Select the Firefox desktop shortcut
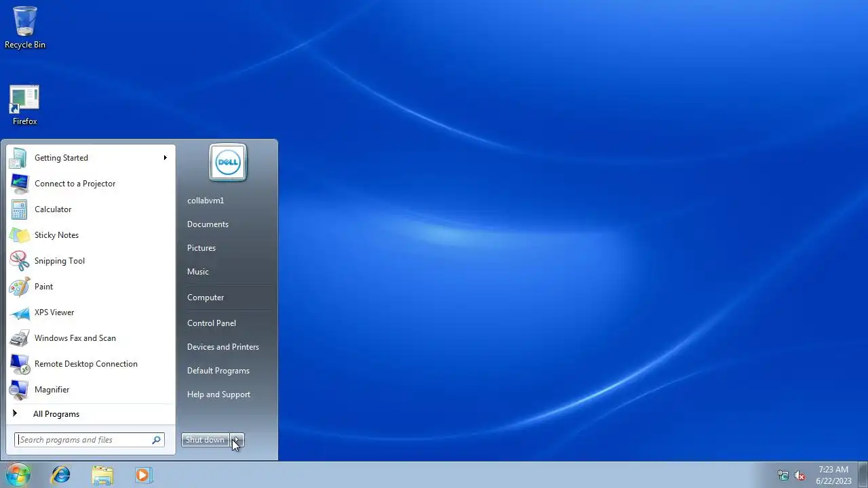This screenshot has height=488, width=868. [x=24, y=105]
